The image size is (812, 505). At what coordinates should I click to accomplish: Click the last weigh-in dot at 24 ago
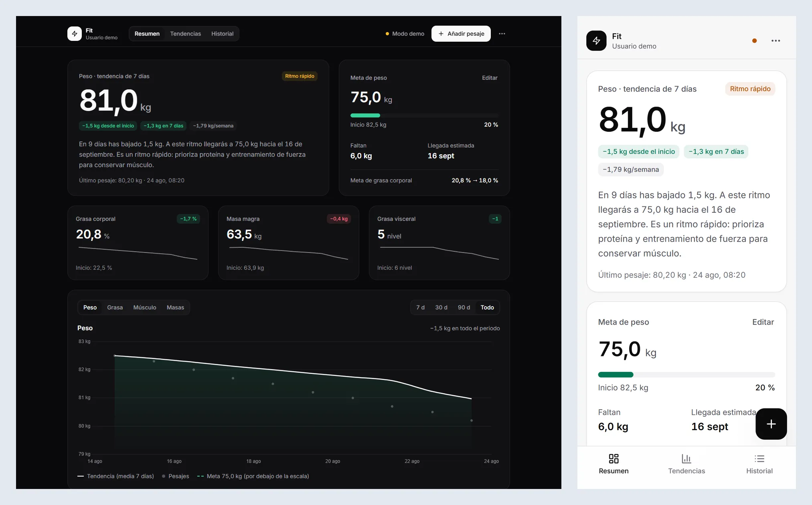[472, 420]
